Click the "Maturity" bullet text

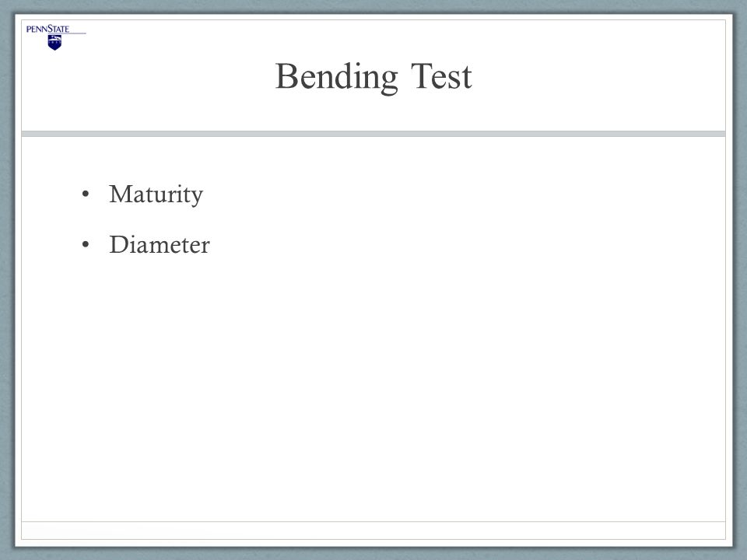(156, 194)
